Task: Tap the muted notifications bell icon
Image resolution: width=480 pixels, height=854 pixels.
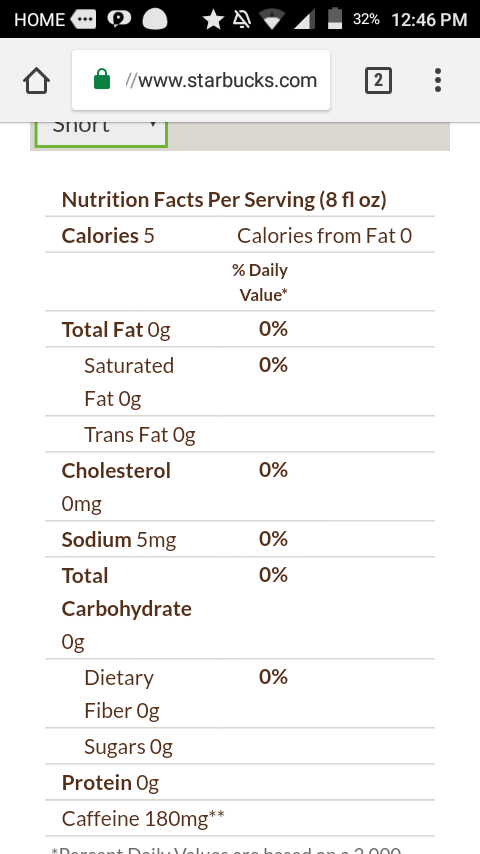Action: click(241, 20)
